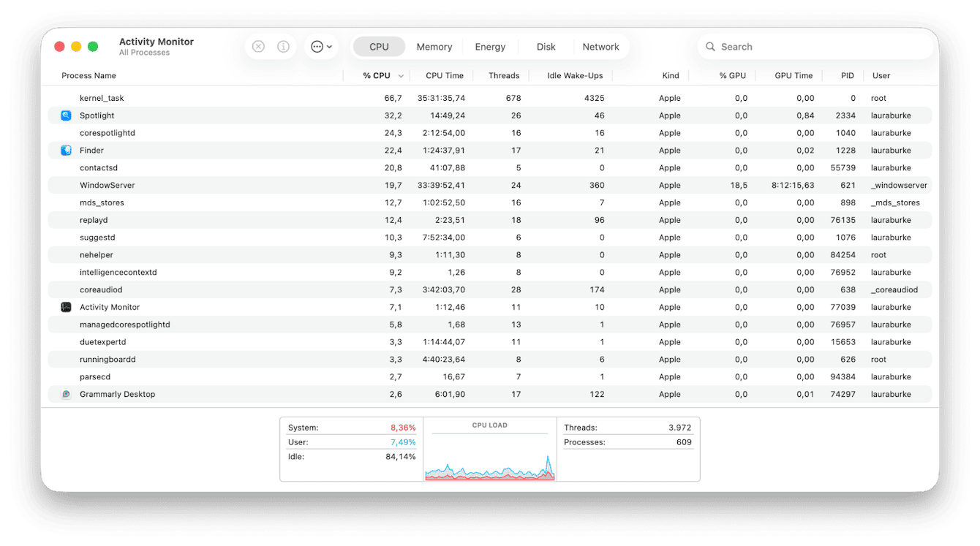
Task: Click the Grammarly Desktop app icon
Action: click(66, 394)
